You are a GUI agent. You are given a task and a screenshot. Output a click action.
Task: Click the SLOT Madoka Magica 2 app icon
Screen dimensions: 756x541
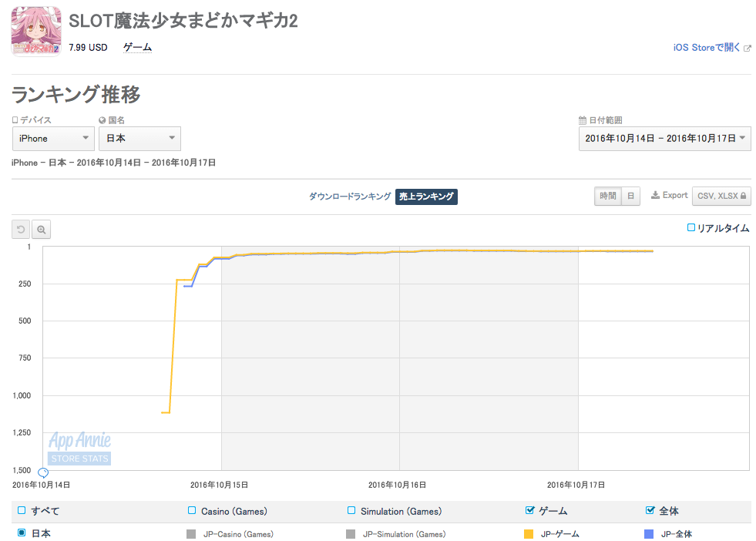[x=36, y=32]
